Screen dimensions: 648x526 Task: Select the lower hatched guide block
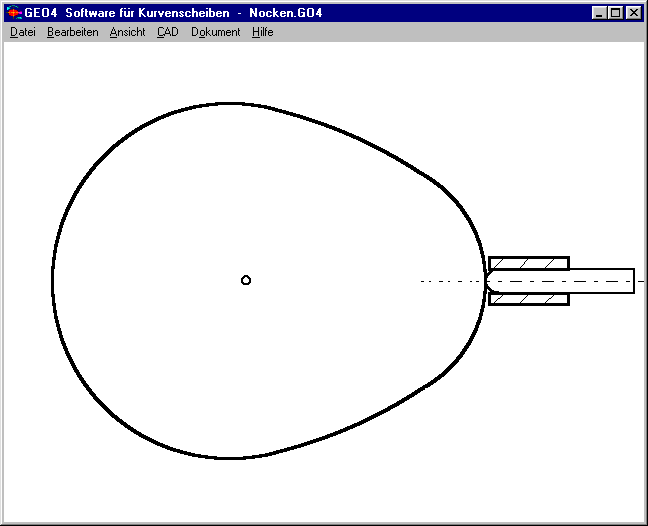(529, 299)
